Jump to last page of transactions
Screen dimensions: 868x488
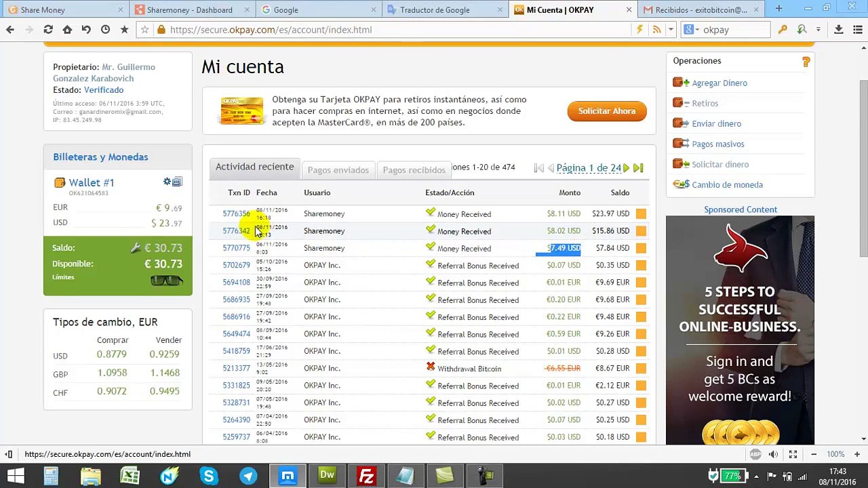(x=638, y=168)
